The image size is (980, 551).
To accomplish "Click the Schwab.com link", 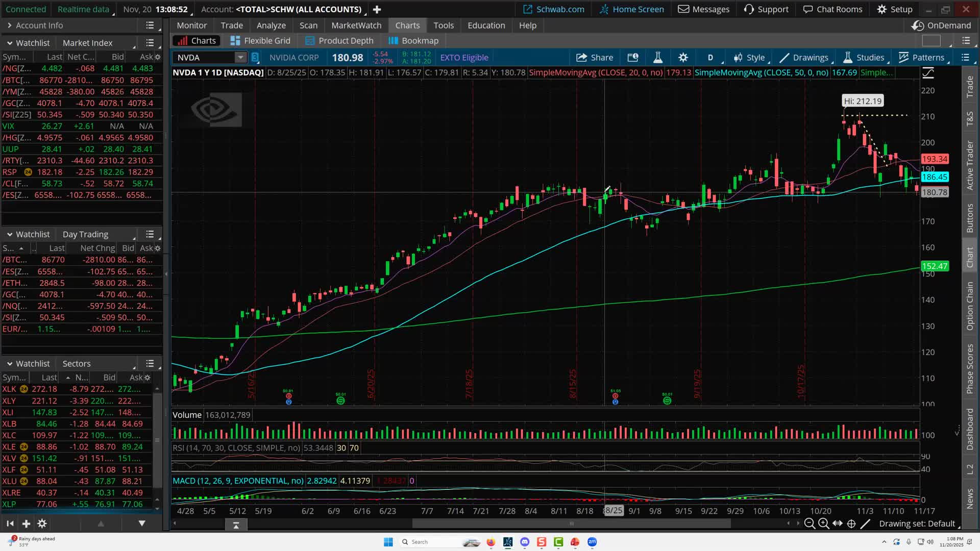I will pyautogui.click(x=554, y=9).
